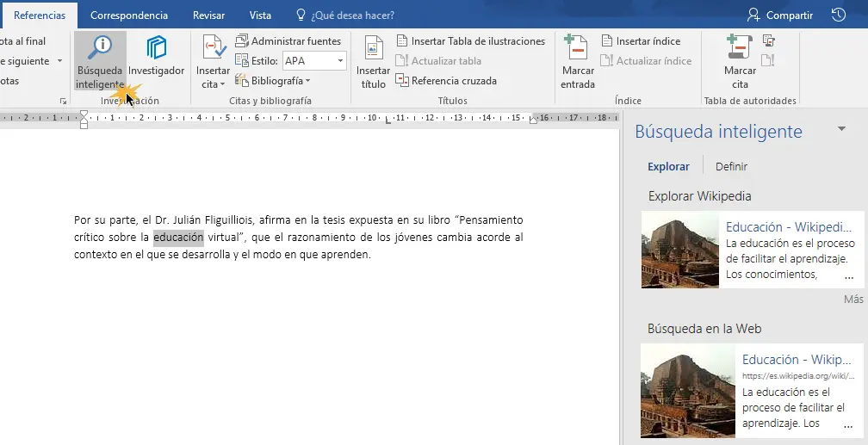Image resolution: width=868 pixels, height=445 pixels.
Task: Open the Estilo APA combo box
Action: 314,61
